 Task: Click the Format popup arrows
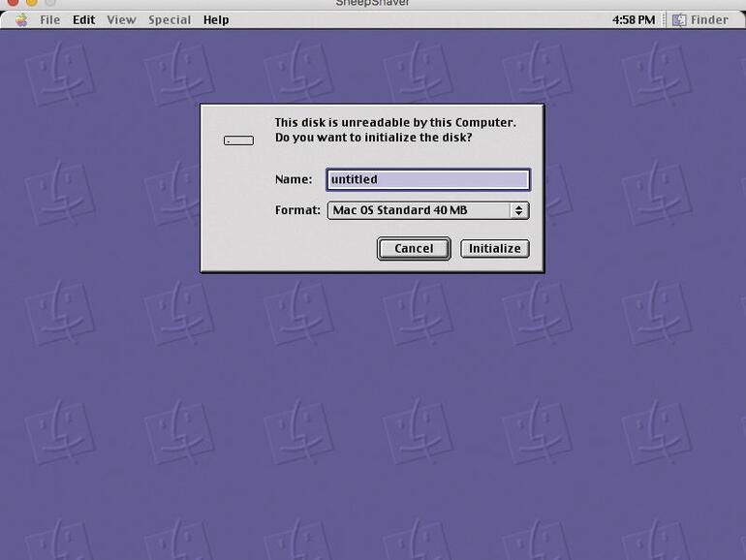tap(519, 210)
